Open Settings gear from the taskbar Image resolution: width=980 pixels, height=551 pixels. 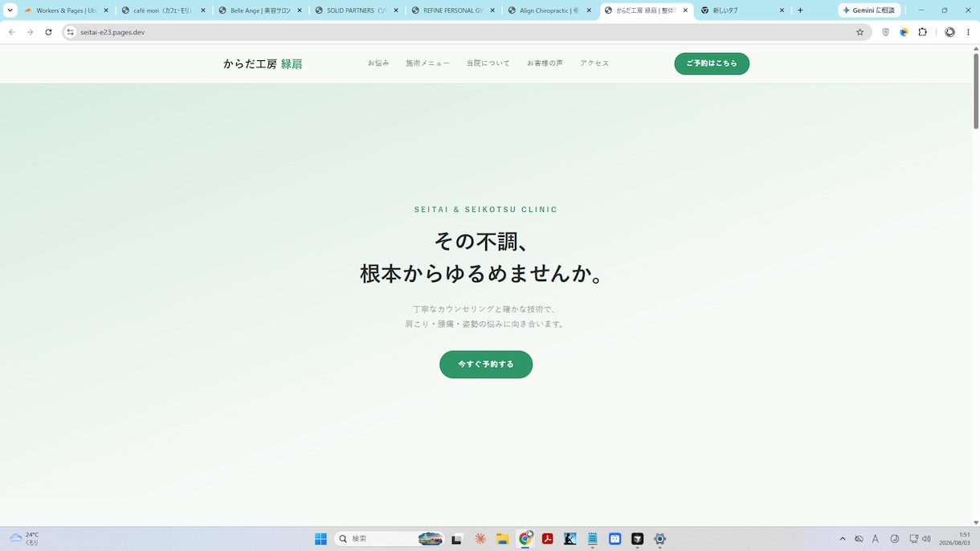tap(660, 539)
